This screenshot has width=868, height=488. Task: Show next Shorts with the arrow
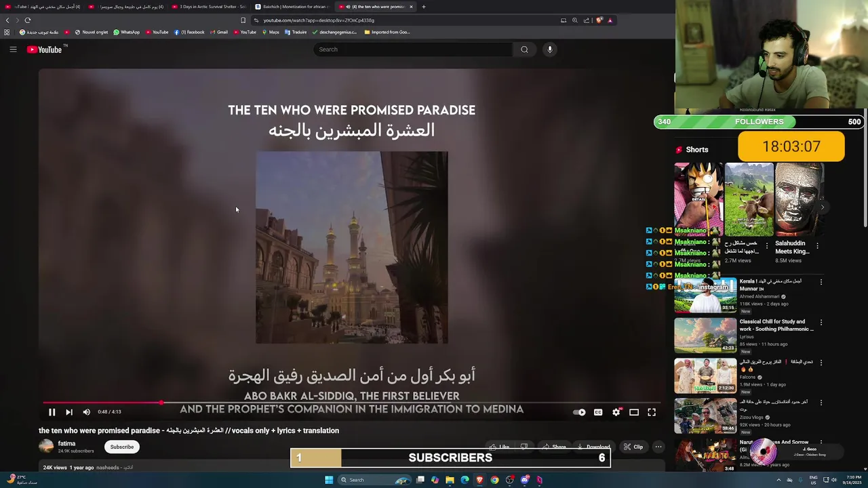point(822,207)
